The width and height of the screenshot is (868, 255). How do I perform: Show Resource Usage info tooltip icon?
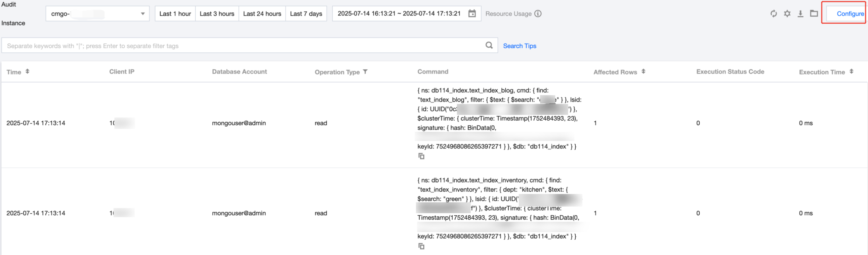[538, 13]
